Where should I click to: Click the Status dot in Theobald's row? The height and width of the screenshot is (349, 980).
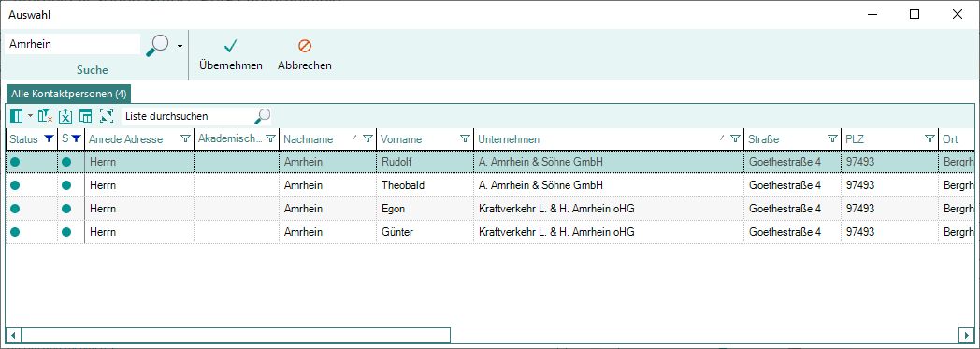[15, 185]
